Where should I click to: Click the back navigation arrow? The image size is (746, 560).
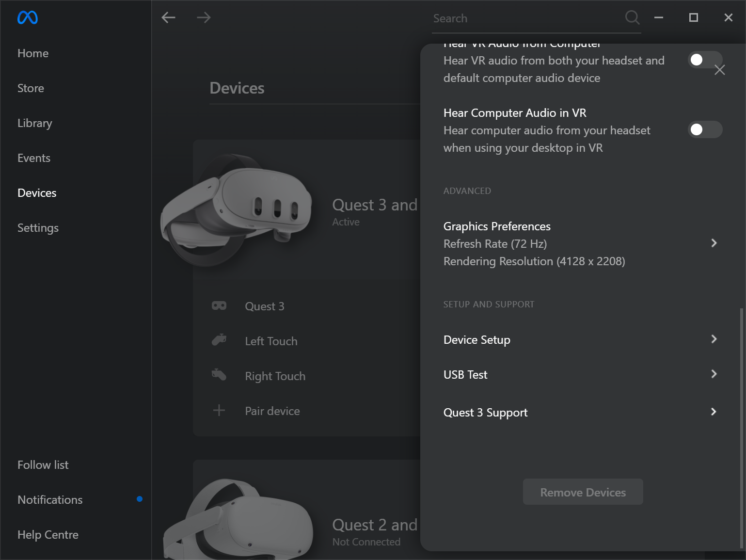click(168, 17)
